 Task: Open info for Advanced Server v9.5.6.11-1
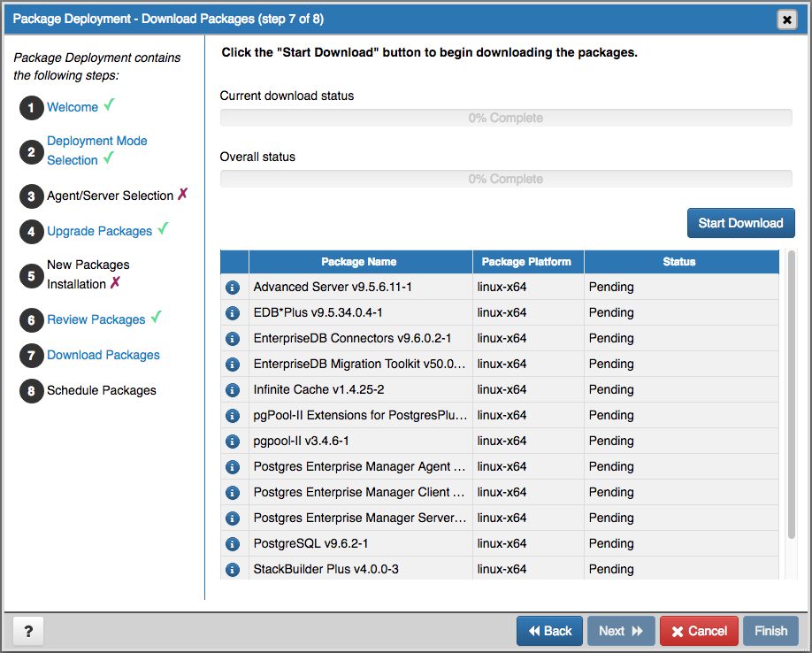[x=233, y=287]
